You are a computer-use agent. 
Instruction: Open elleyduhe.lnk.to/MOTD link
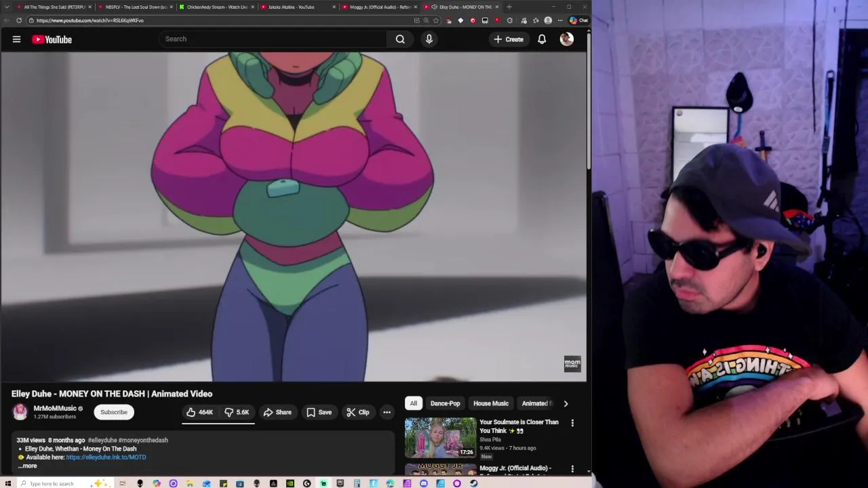pos(106,457)
